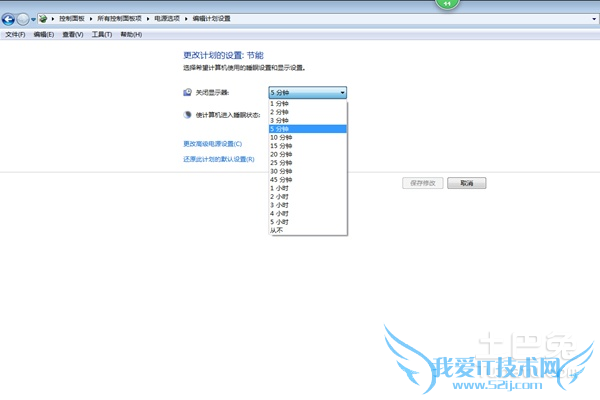Go back with the blue Back arrow
The height and width of the screenshot is (400, 600).
coord(8,19)
